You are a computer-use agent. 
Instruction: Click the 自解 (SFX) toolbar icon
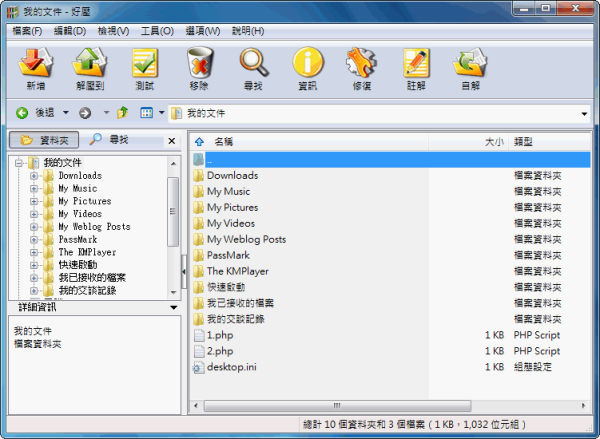point(470,62)
